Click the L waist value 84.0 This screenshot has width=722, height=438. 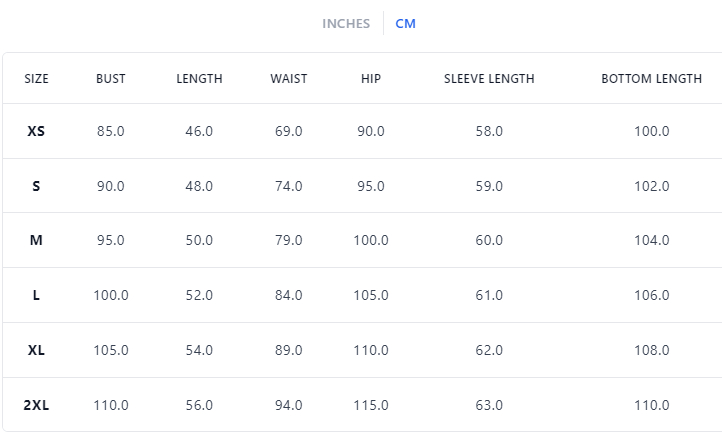click(288, 296)
